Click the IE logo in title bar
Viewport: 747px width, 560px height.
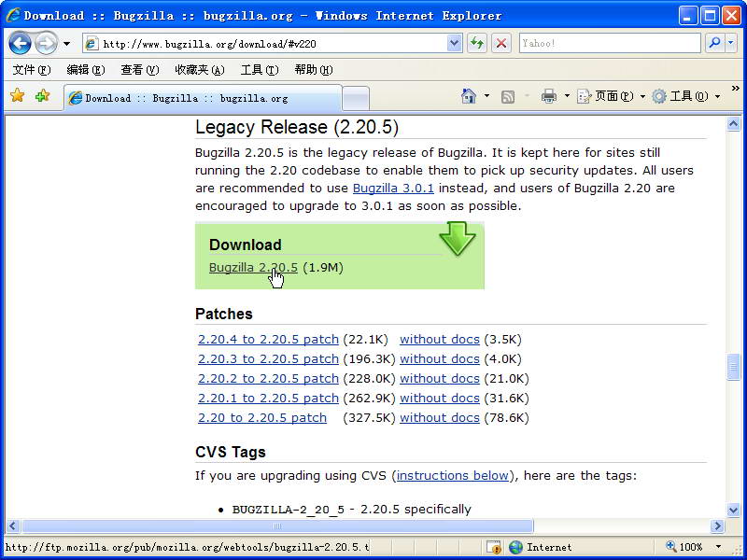tap(12, 15)
